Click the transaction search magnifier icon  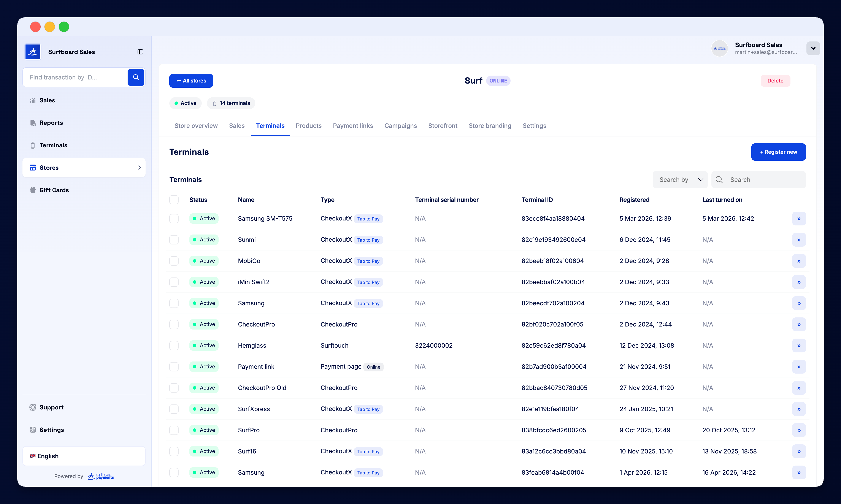coord(136,77)
